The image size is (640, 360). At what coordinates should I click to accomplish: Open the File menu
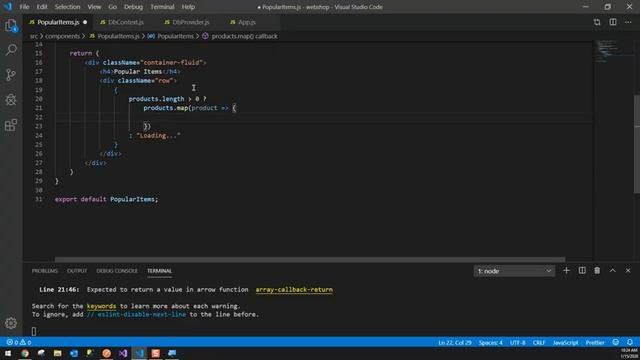(x=24, y=7)
